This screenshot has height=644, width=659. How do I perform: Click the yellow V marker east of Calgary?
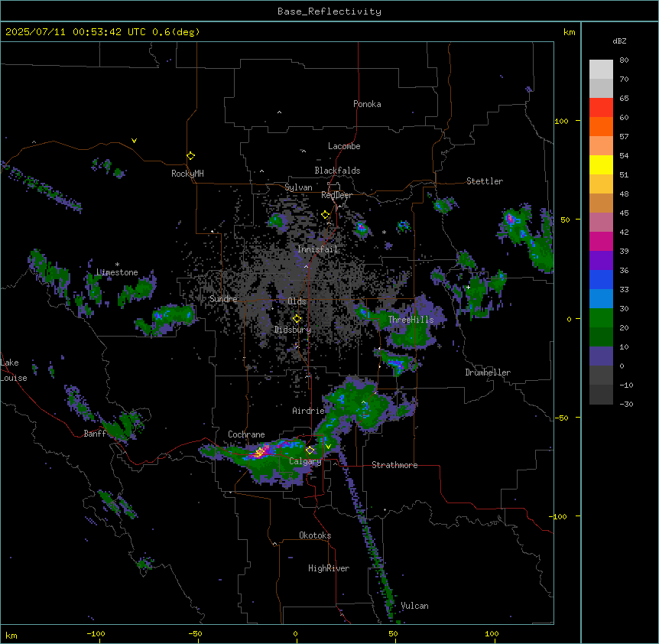328,447
